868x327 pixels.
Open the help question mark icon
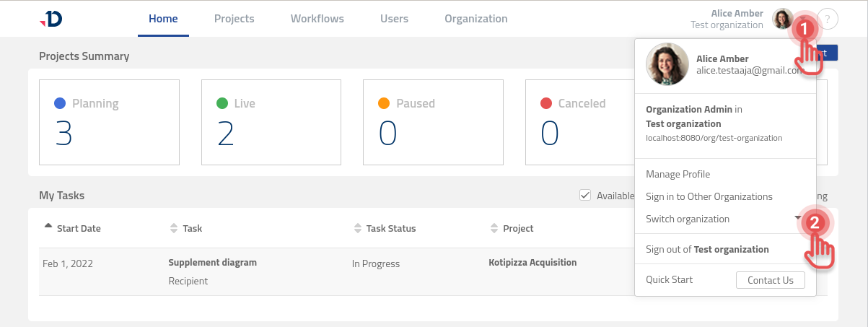[828, 19]
